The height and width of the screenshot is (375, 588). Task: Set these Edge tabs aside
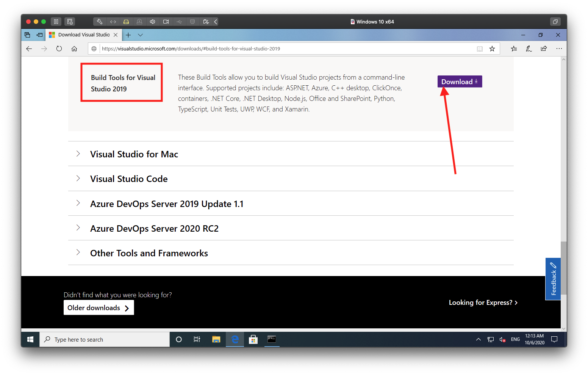[39, 35]
